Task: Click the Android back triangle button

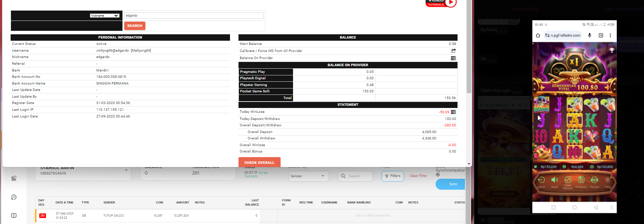Action: 596,207
